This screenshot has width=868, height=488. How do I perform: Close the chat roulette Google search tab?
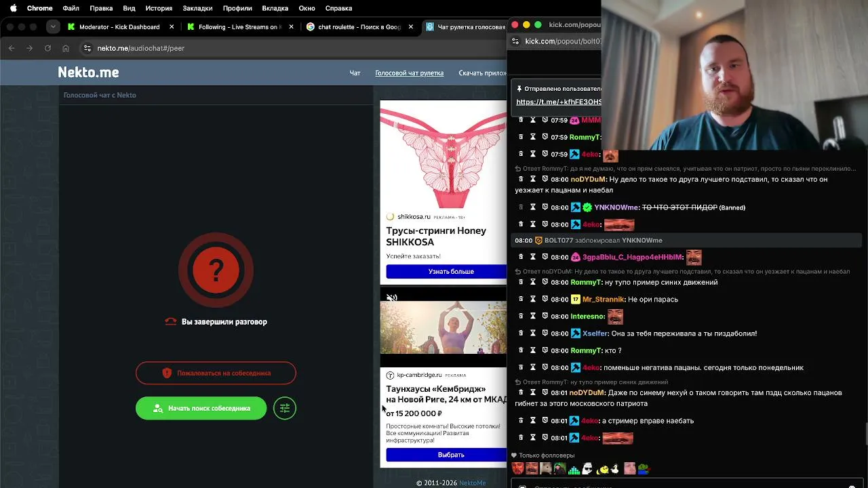coord(410,27)
